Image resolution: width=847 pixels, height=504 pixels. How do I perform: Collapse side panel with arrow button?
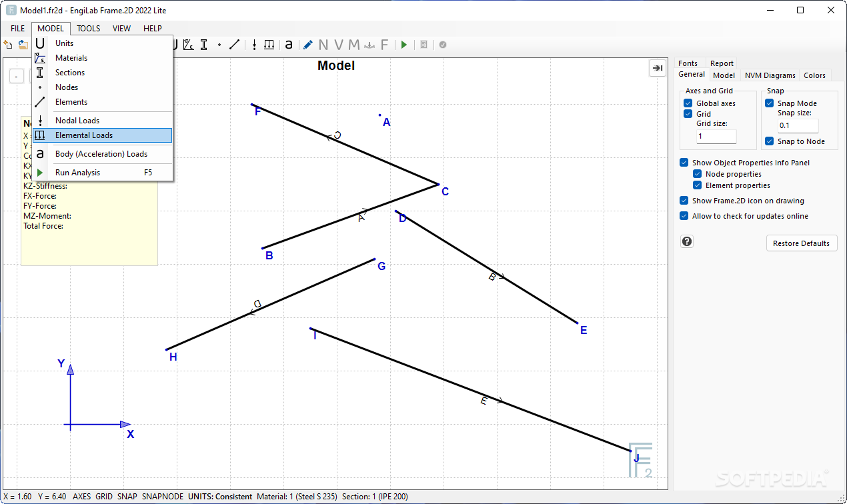(658, 68)
